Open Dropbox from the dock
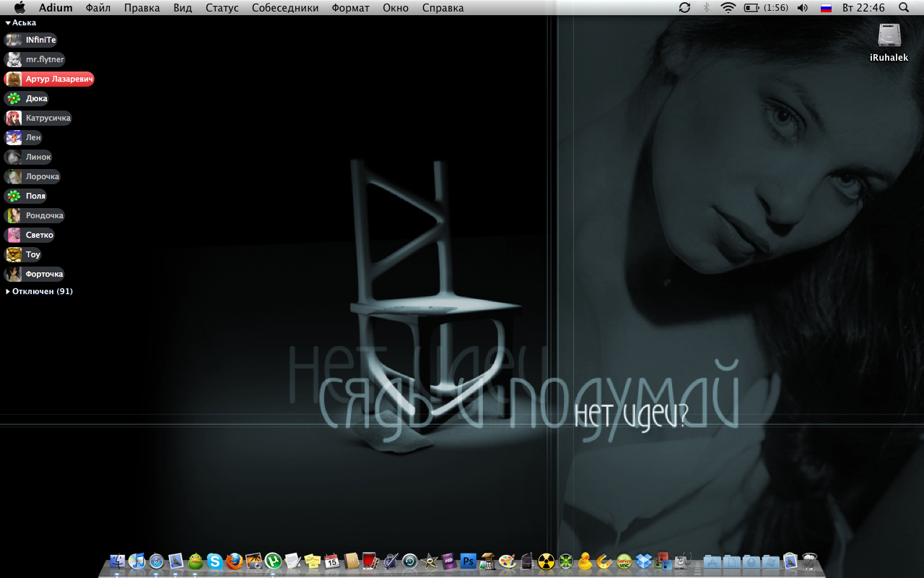The width and height of the screenshot is (924, 578). 643,561
